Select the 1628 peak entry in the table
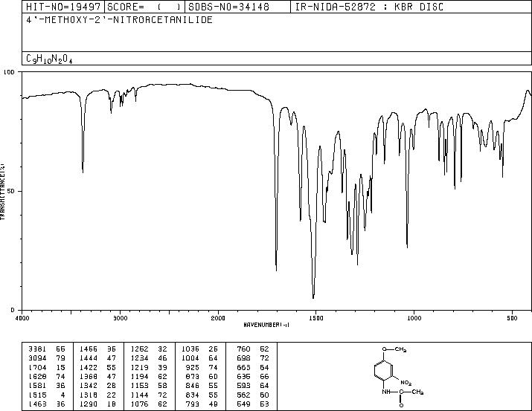The width and height of the screenshot is (532, 411). [x=47, y=376]
